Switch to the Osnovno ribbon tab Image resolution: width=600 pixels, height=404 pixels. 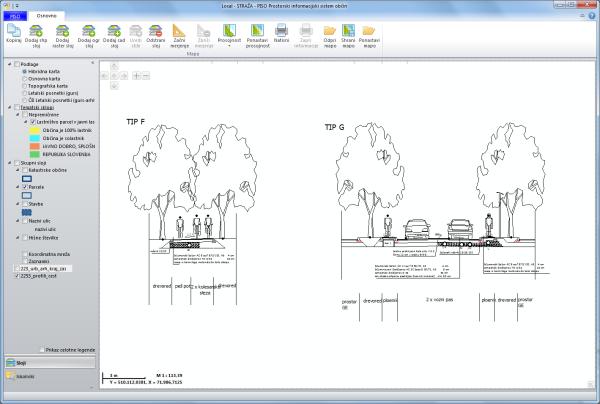pos(47,17)
